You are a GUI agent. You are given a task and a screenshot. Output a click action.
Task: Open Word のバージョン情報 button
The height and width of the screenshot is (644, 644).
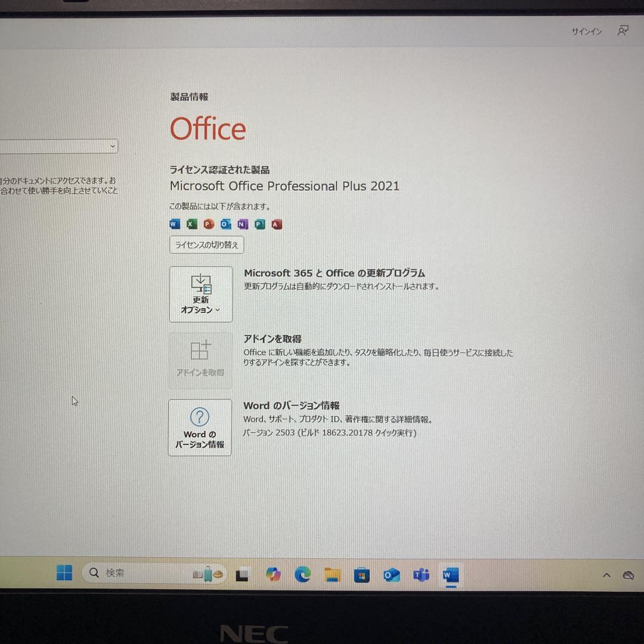click(x=200, y=427)
